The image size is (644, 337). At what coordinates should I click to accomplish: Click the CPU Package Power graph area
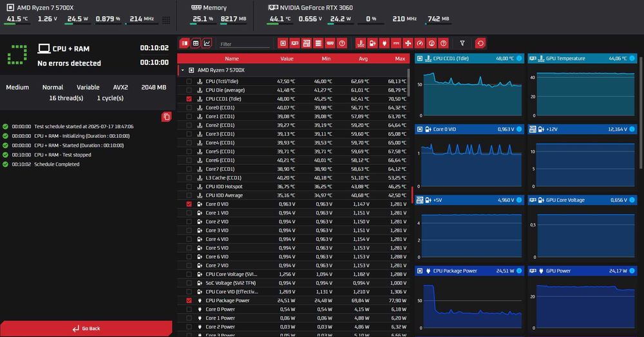point(472,306)
